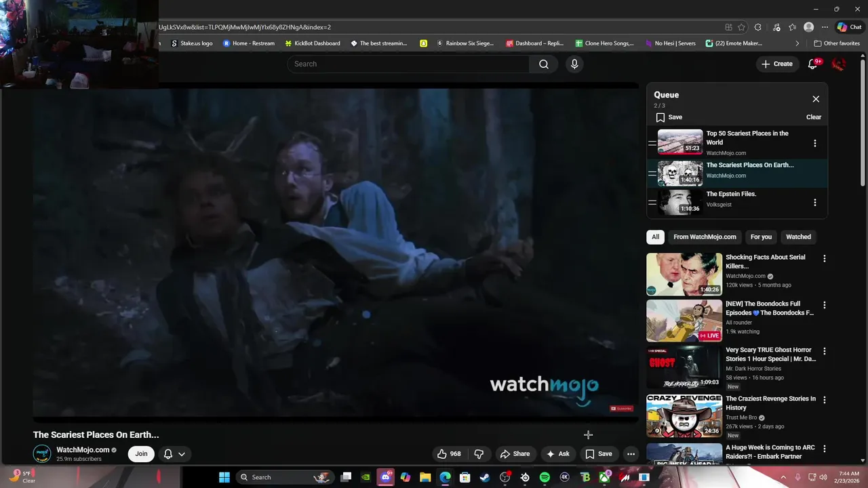Expand the notification bell dropdown for WatchMojo
The height and width of the screenshot is (488, 868).
coord(174,454)
